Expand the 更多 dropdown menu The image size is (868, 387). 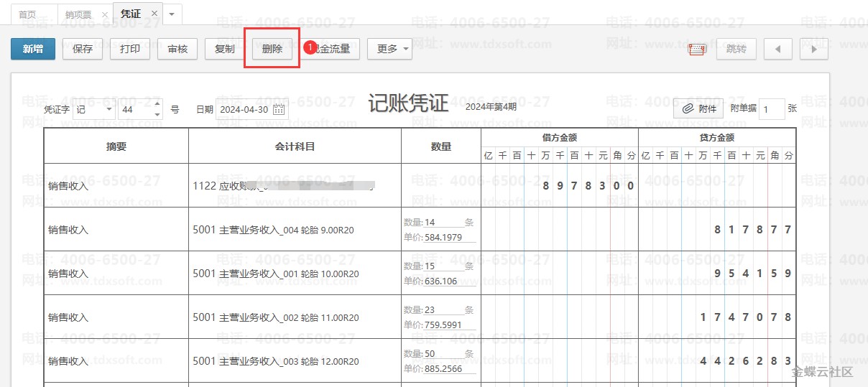(x=389, y=50)
